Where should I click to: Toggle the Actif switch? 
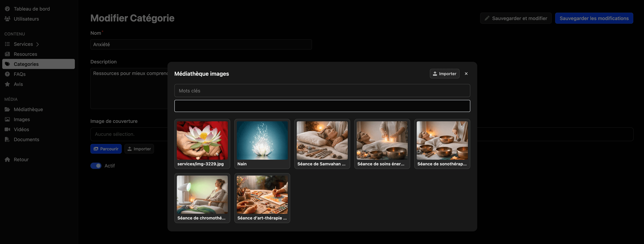[96, 166]
